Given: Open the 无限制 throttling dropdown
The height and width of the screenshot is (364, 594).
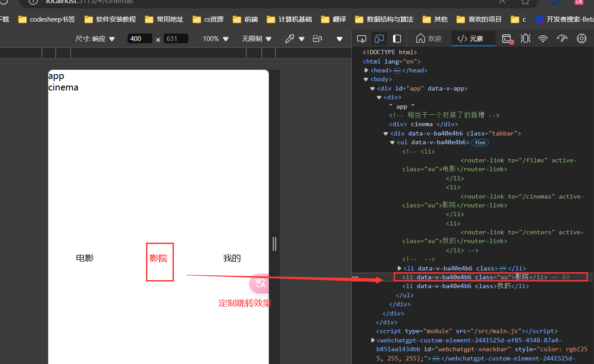Looking at the screenshot, I should 256,39.
